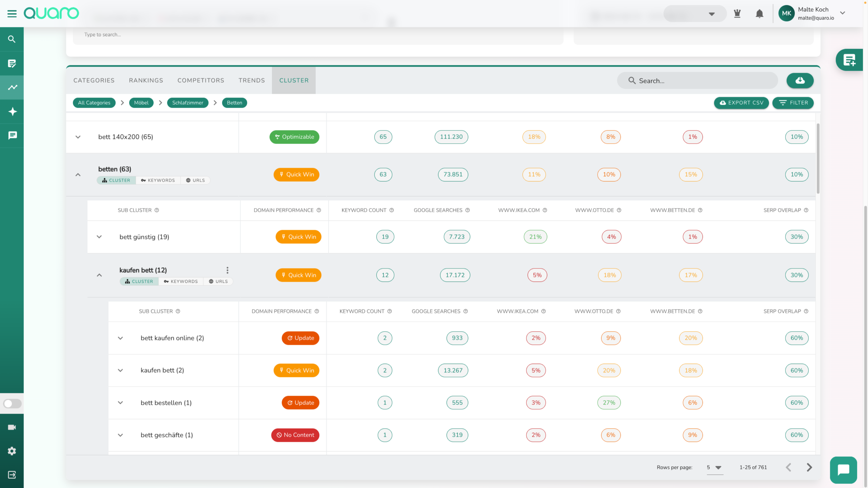The height and width of the screenshot is (488, 868).
Task: Switch betten row to Keywords view
Action: [x=158, y=180]
